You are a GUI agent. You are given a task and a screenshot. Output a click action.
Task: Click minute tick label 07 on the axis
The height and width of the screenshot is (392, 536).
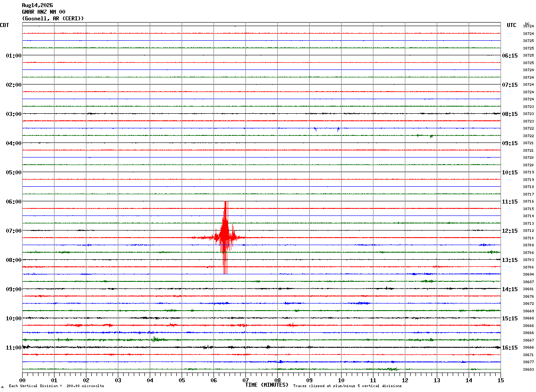tap(245, 380)
